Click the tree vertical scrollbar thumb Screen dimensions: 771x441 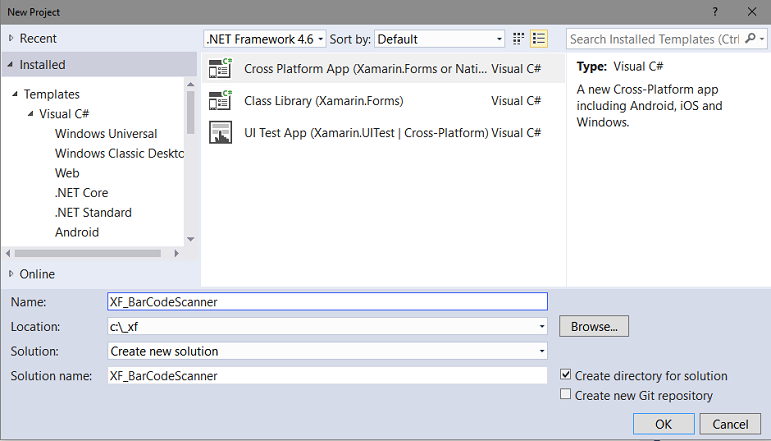191,113
